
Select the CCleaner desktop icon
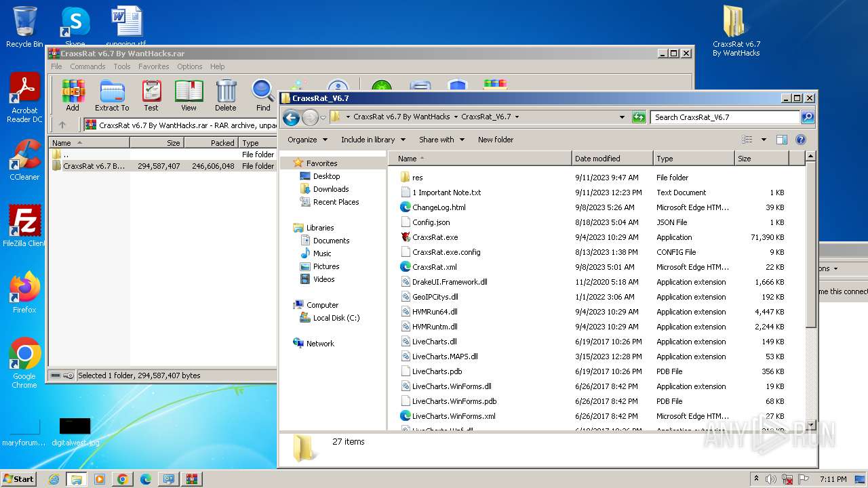click(x=24, y=161)
